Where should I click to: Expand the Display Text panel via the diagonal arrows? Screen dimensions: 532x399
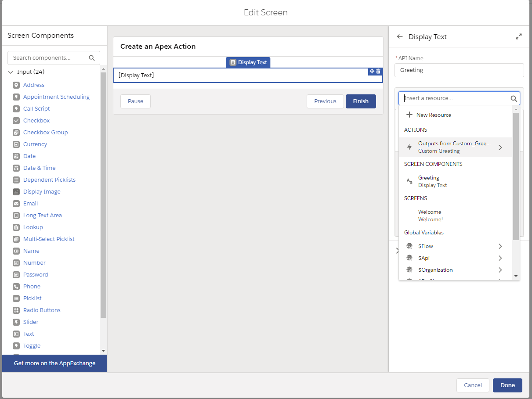click(519, 37)
